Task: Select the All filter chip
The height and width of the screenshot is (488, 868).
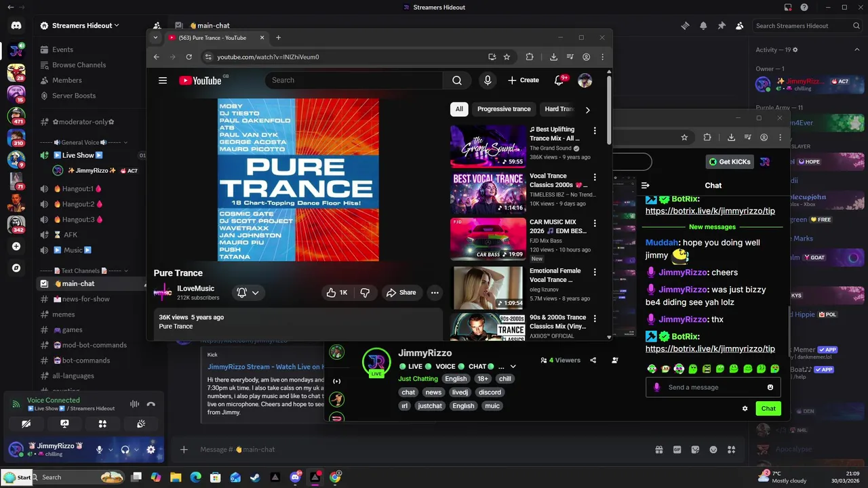Action: (x=459, y=109)
